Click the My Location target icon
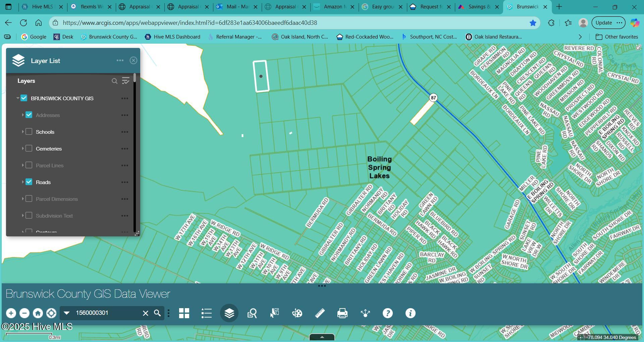Image resolution: width=644 pixels, height=342 pixels. click(51, 313)
